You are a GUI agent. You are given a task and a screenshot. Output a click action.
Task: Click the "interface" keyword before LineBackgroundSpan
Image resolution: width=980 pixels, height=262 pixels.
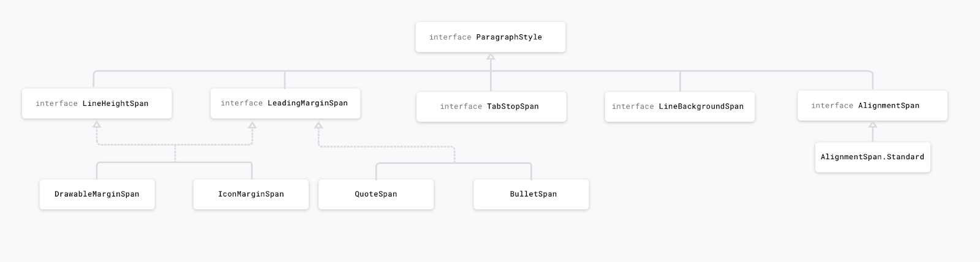[633, 107]
